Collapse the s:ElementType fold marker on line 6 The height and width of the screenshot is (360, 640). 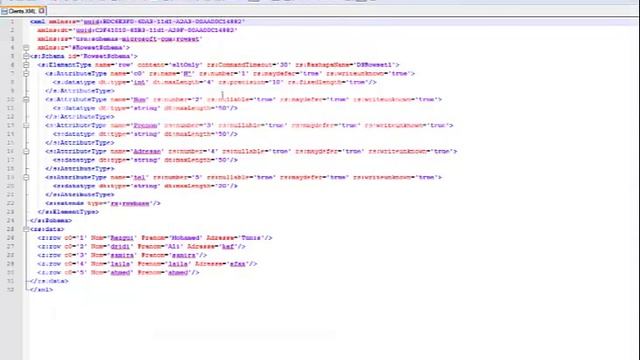tap(26, 65)
